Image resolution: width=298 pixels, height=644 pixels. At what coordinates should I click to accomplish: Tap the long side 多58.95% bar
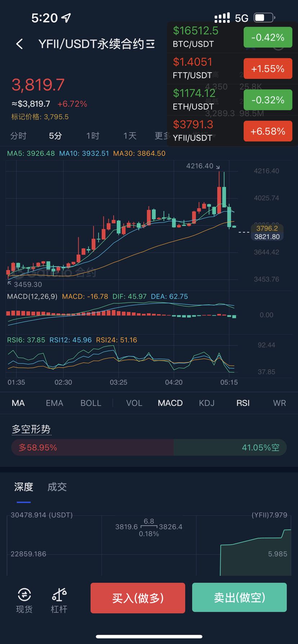click(x=92, y=447)
